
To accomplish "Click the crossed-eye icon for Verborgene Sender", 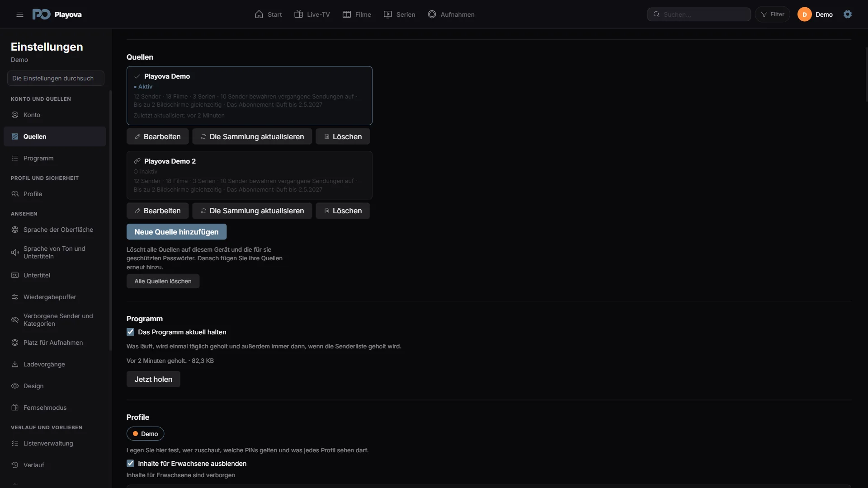I will (15, 320).
